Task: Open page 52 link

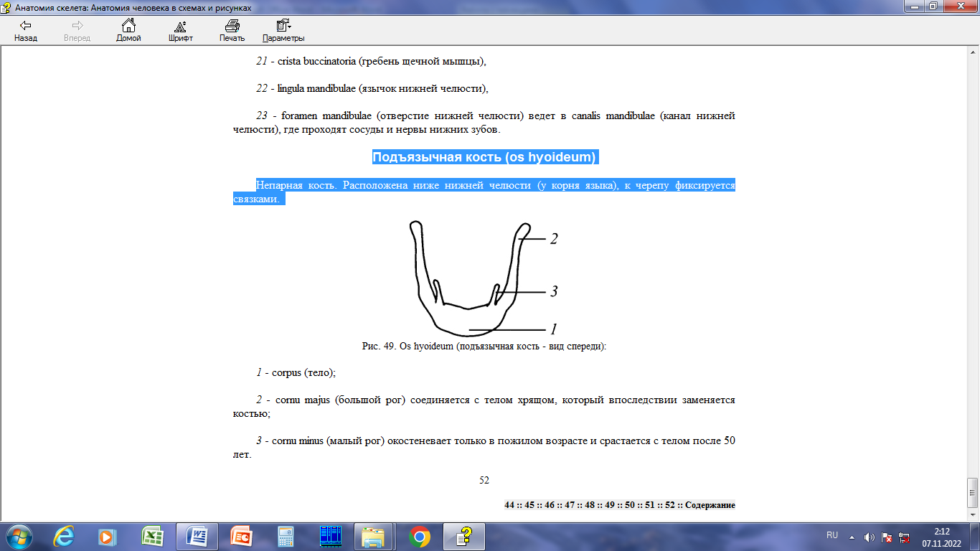Action: pos(670,505)
